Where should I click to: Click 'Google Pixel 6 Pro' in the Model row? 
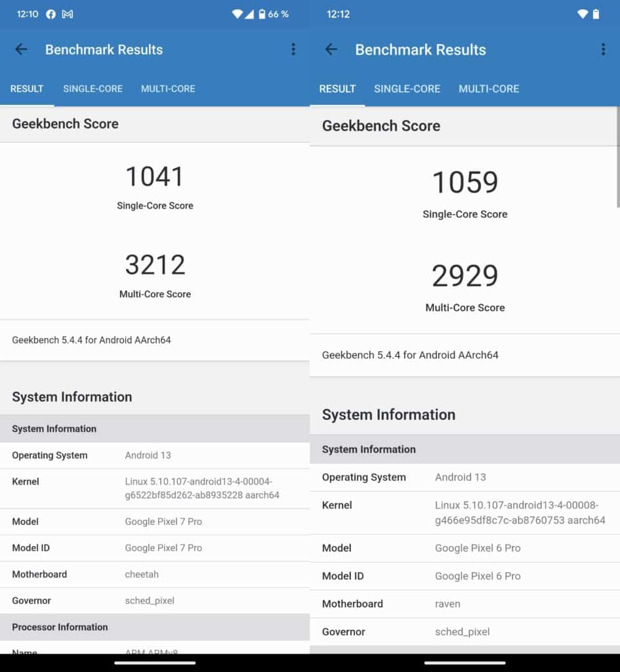tap(478, 549)
